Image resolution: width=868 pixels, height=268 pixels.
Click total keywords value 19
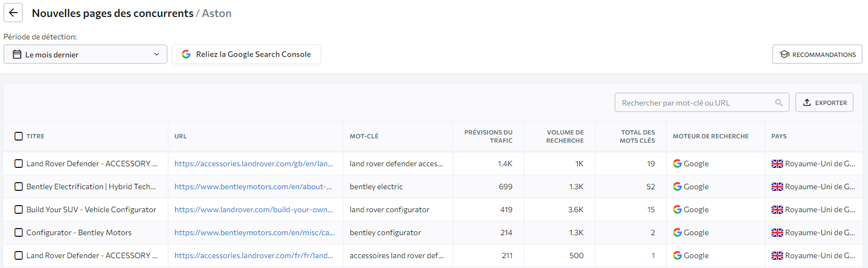(x=651, y=164)
